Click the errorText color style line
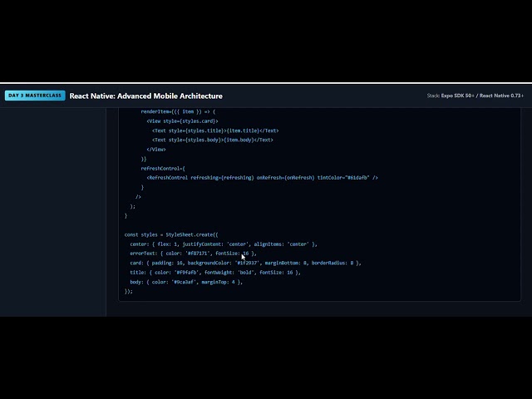Image resolution: width=532 pixels, height=399 pixels. click(x=194, y=254)
